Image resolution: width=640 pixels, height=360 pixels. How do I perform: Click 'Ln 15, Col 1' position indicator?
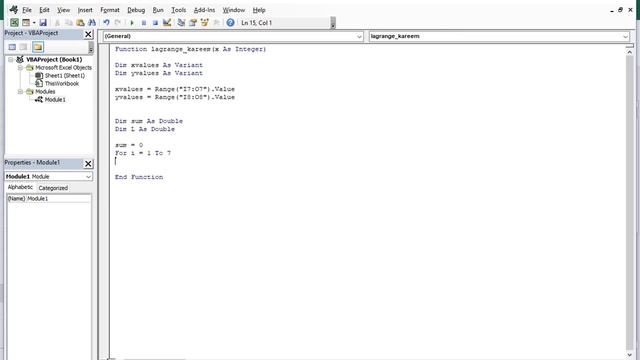pos(256,23)
